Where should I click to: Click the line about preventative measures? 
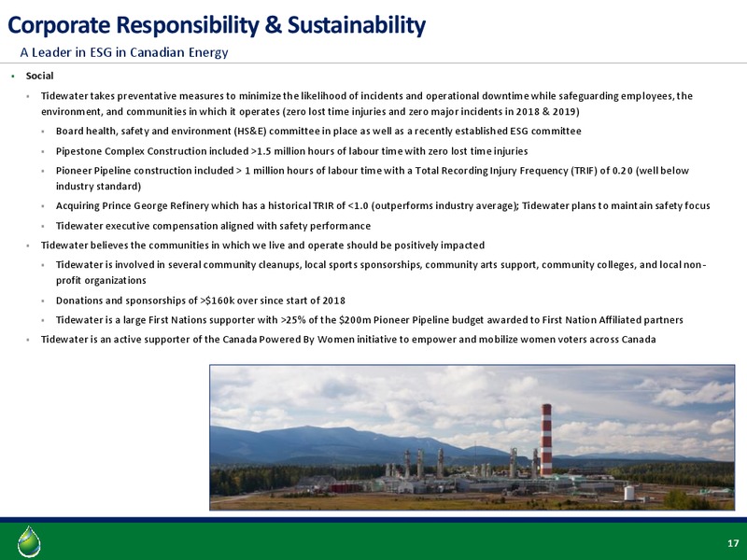point(367,104)
